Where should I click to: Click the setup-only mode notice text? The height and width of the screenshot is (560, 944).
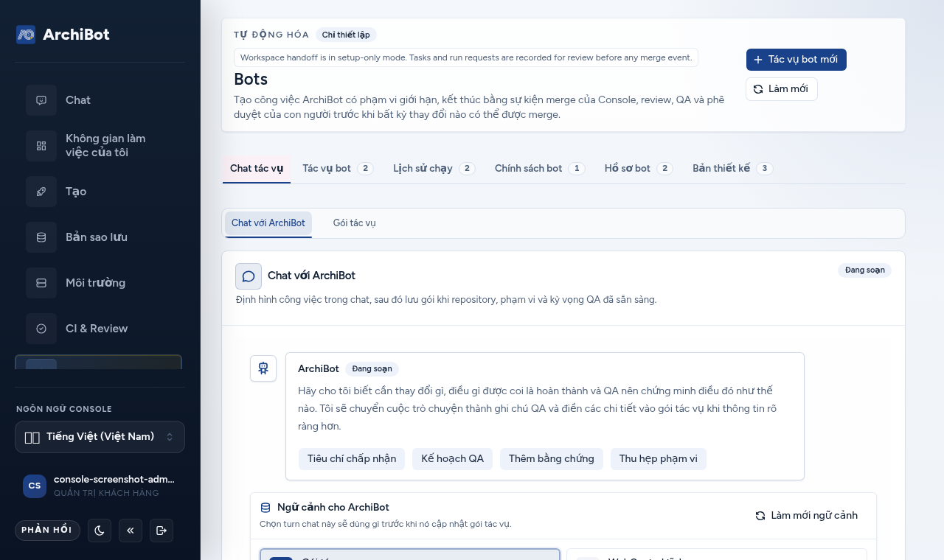click(x=466, y=57)
